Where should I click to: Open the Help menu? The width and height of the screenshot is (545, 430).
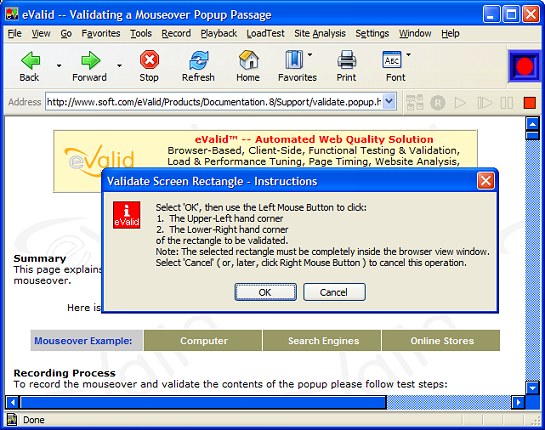[450, 33]
